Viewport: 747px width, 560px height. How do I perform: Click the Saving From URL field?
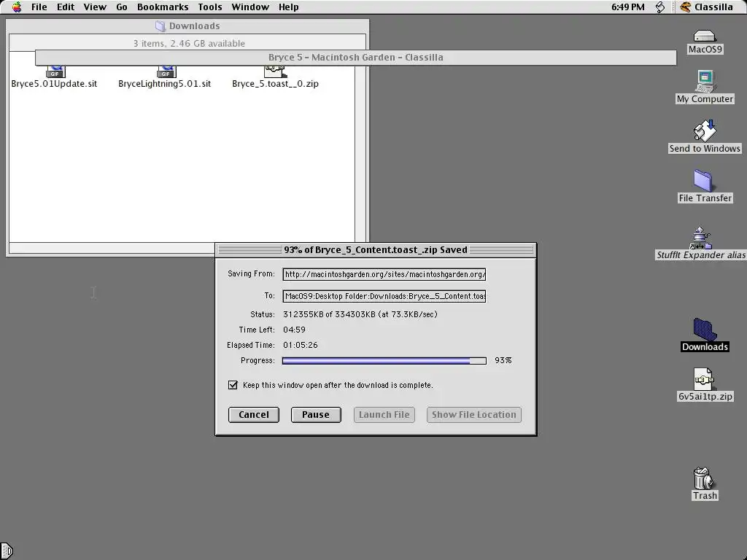coord(384,274)
